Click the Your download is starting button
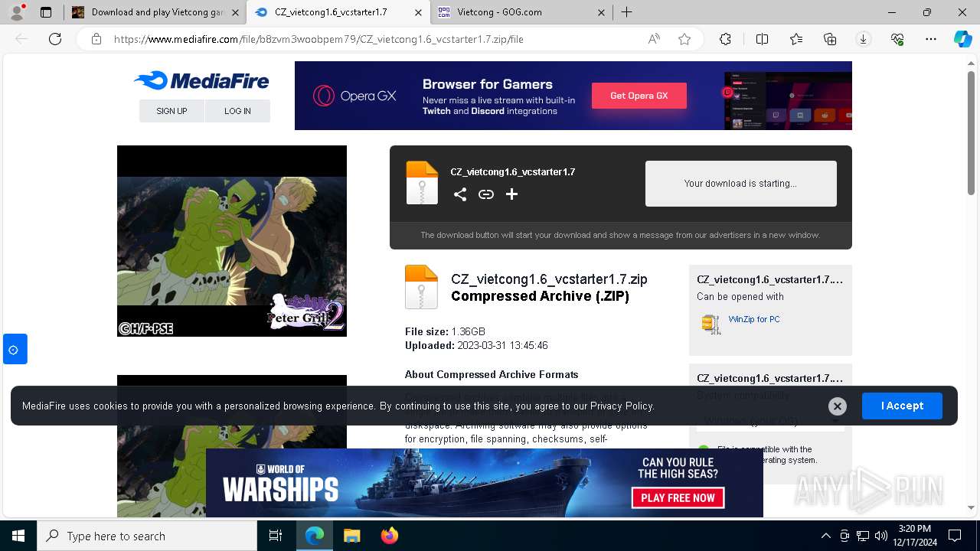The height and width of the screenshot is (551, 980). tap(741, 184)
